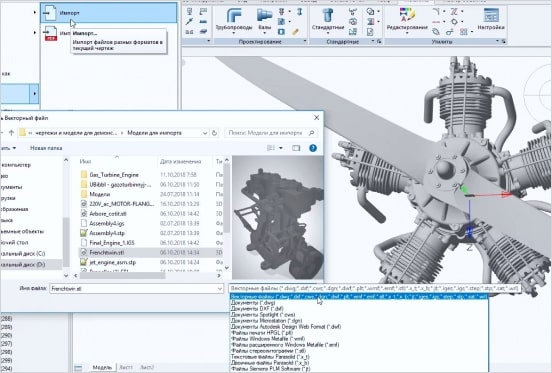Click the red Z-shaped icon in Утилиты

point(454,12)
